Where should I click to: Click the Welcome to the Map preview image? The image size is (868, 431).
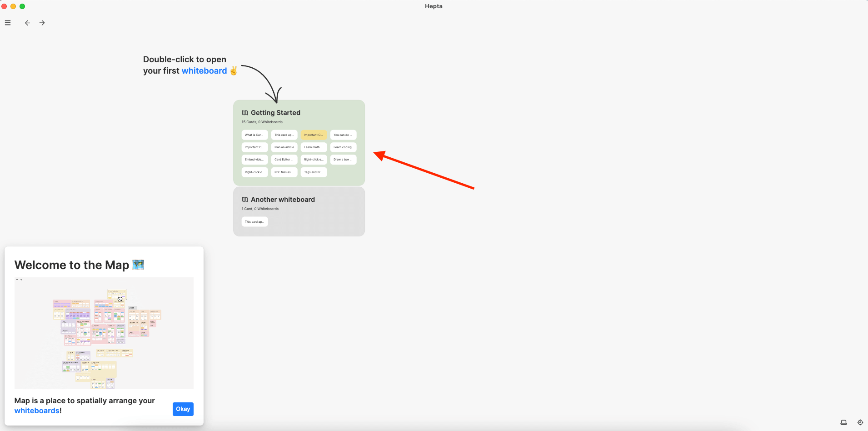[x=104, y=333]
